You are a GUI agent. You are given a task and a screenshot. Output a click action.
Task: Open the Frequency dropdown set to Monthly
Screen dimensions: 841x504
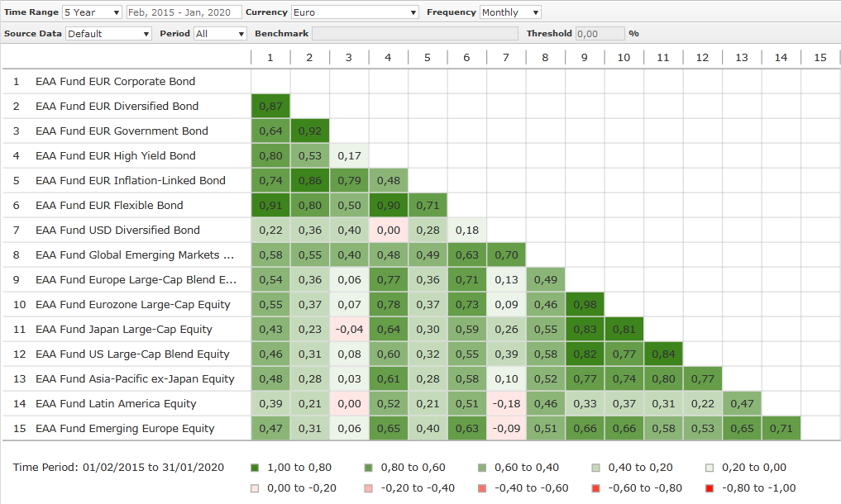click(x=510, y=12)
